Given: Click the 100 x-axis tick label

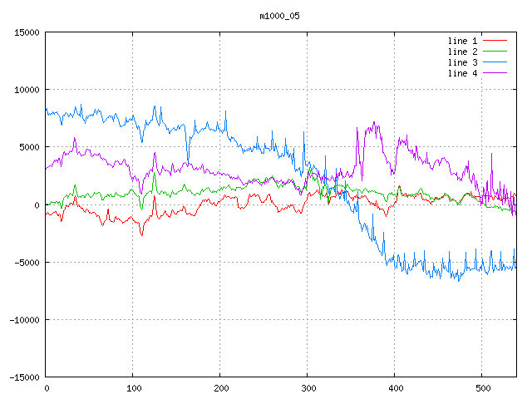Looking at the screenshot, I should 133,388.
